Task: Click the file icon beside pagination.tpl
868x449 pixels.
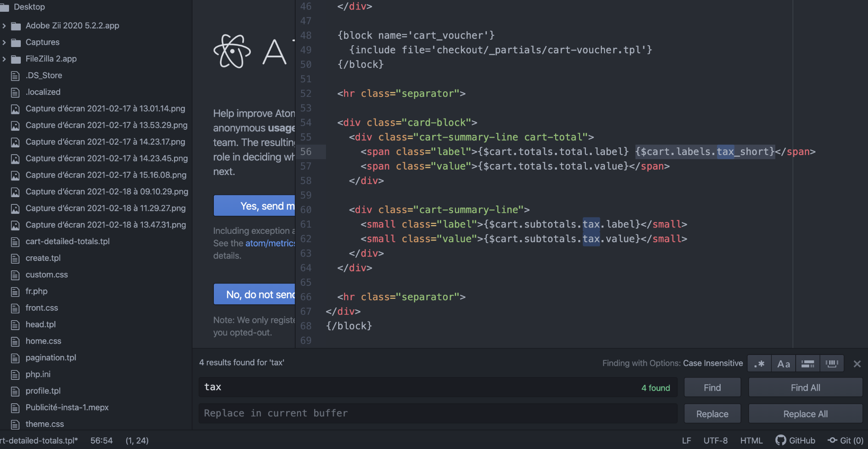Action: coord(15,358)
